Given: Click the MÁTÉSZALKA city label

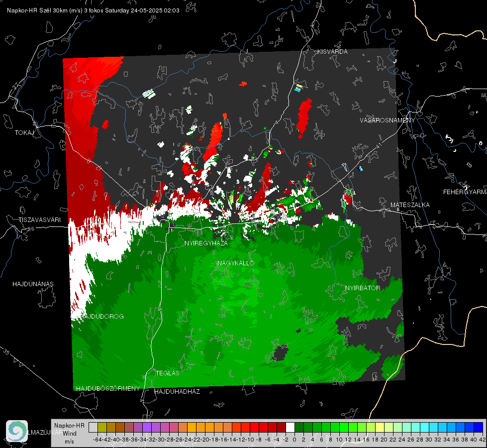Looking at the screenshot, I should click(x=410, y=205).
